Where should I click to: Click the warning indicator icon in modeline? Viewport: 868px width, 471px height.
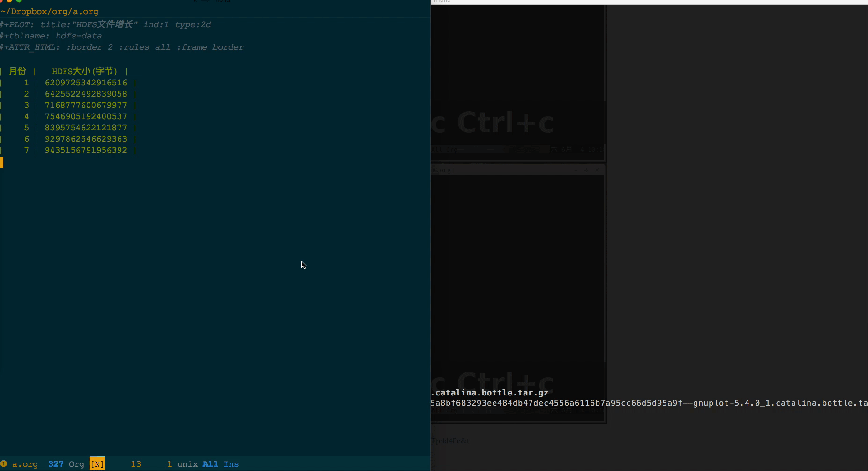pyautogui.click(x=4, y=463)
